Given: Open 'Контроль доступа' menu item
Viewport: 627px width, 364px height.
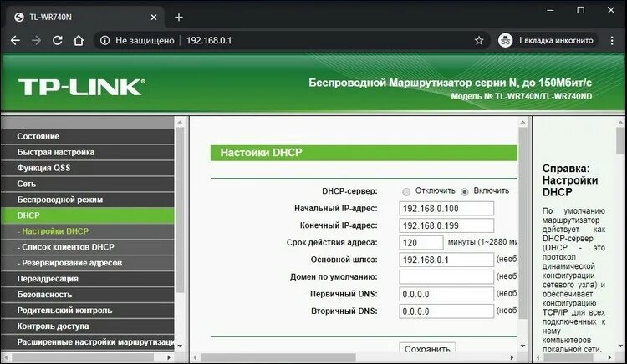Looking at the screenshot, I should coord(88,326).
